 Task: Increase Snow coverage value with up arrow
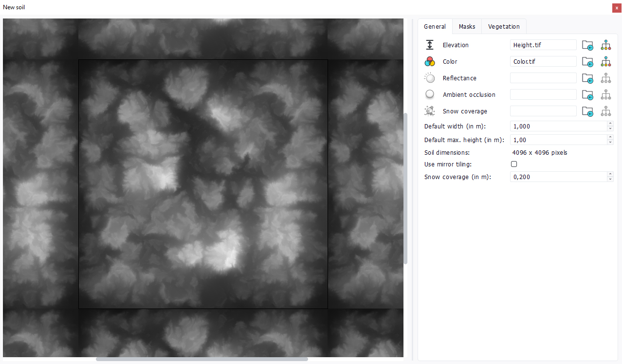[x=610, y=175]
